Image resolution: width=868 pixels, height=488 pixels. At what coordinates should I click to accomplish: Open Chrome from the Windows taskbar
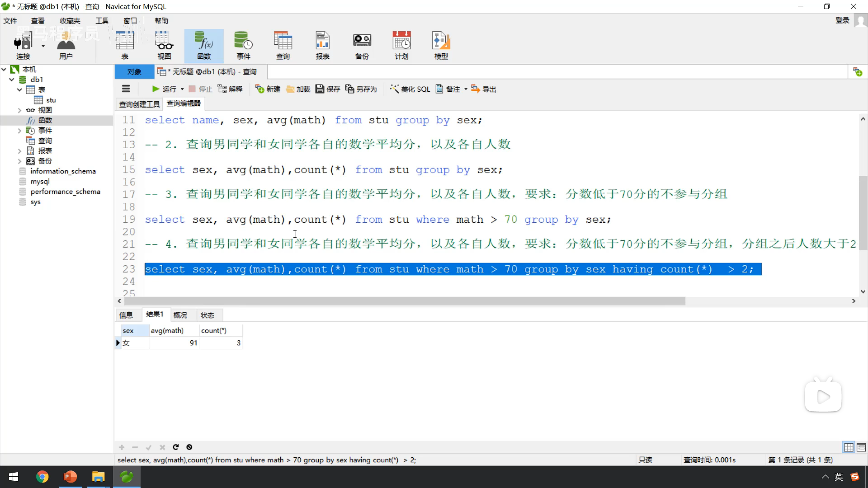[x=42, y=477]
